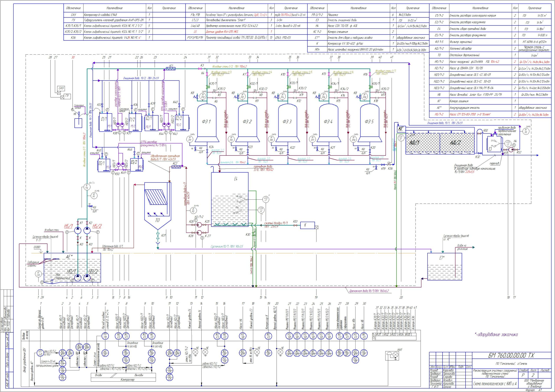Select the Е7* sludge tank label

pyautogui.click(x=442, y=258)
